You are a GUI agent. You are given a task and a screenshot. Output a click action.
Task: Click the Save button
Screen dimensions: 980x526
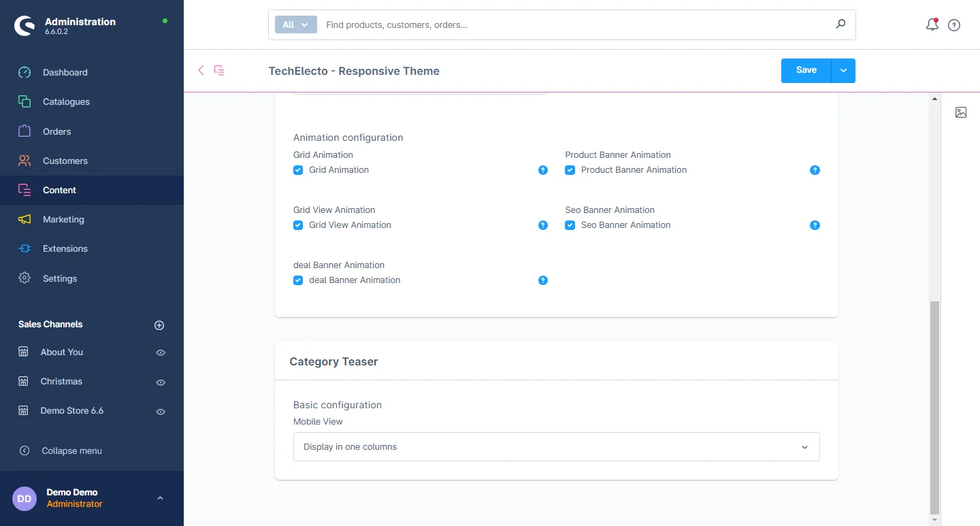click(806, 71)
